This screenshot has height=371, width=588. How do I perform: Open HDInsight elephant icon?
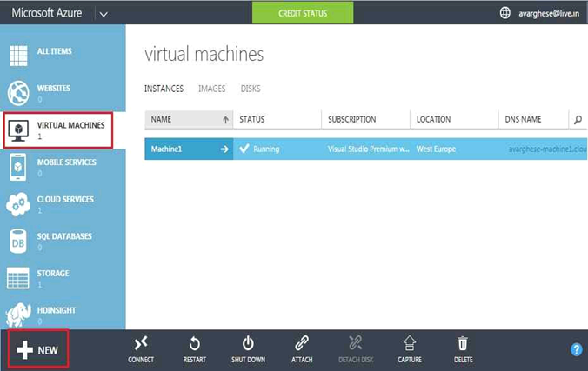pyautogui.click(x=18, y=315)
